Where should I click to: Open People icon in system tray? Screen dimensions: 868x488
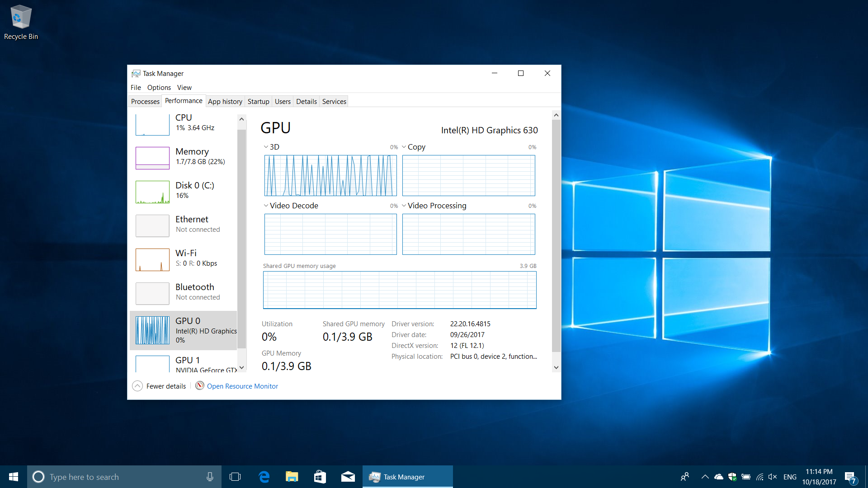coord(685,477)
